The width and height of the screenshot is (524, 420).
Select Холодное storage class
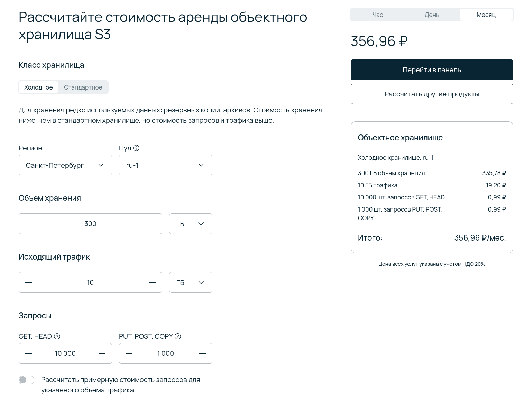[38, 87]
